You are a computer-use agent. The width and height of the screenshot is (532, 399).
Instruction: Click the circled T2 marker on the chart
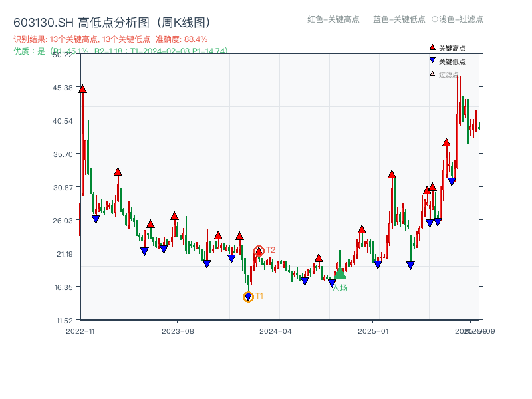pyautogui.click(x=259, y=251)
